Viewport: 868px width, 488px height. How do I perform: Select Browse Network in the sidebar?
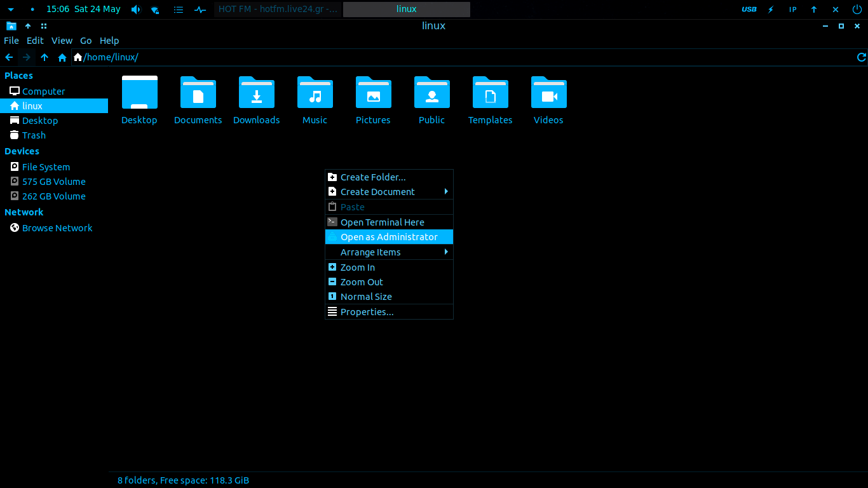(57, 227)
